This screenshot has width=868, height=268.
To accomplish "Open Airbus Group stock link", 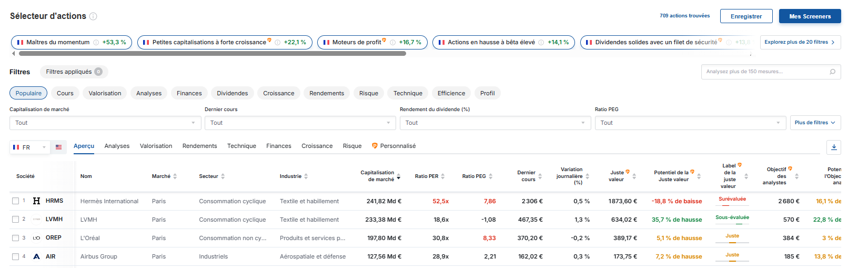I will pyautogui.click(x=99, y=256).
